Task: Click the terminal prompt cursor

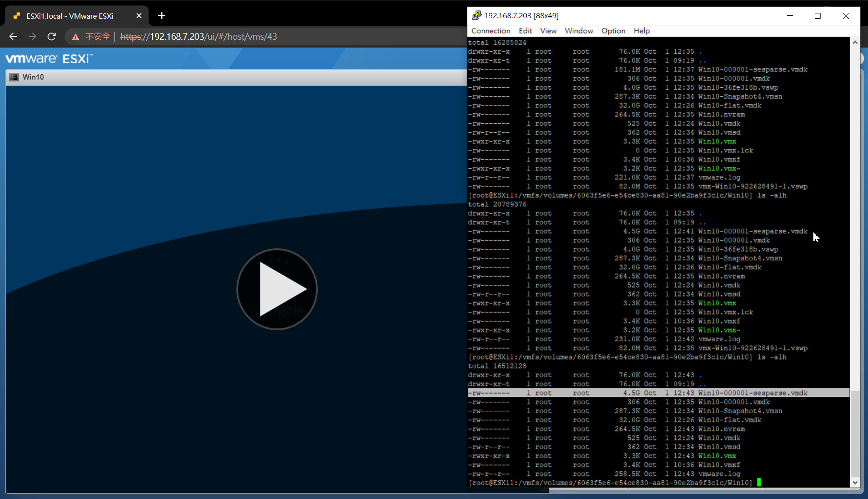Action: tap(759, 483)
